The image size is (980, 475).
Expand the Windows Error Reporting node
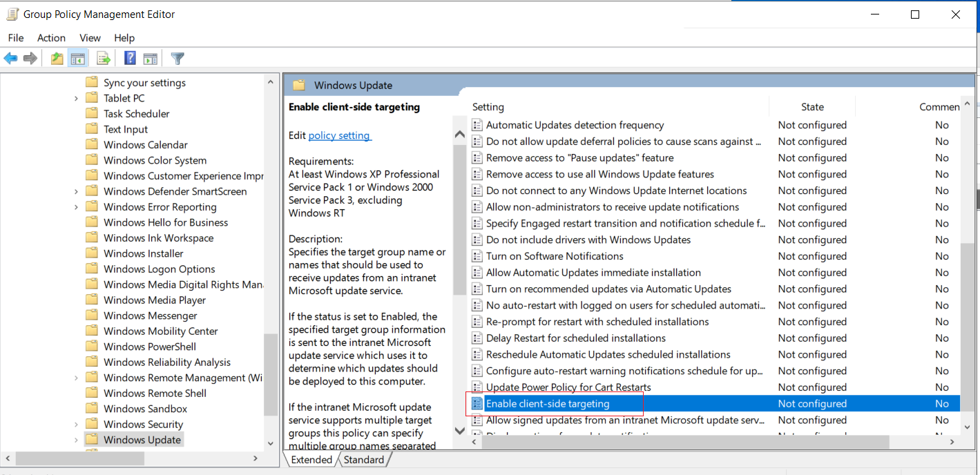[x=76, y=207]
